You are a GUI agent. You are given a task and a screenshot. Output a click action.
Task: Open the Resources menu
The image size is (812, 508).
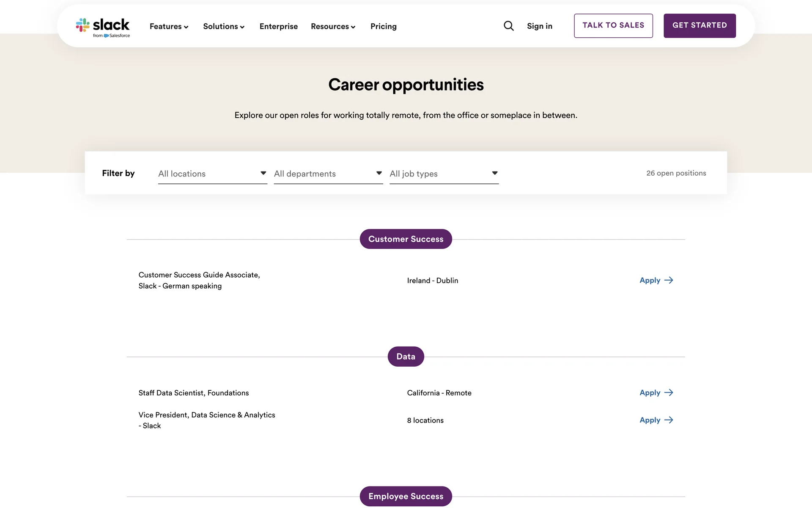pos(333,26)
